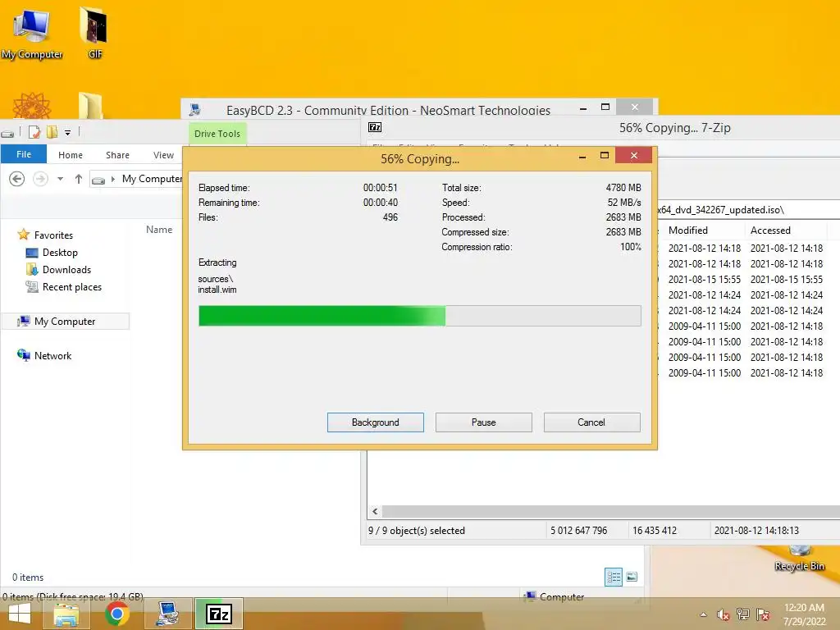Viewport: 840px width, 630px height.
Task: Open the File tab in Explorer
Action: (24, 154)
